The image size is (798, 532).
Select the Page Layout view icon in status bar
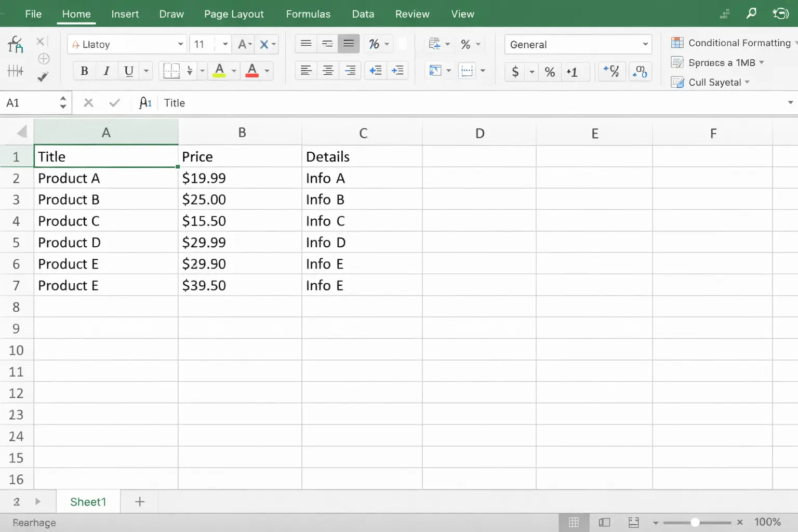coord(604,522)
